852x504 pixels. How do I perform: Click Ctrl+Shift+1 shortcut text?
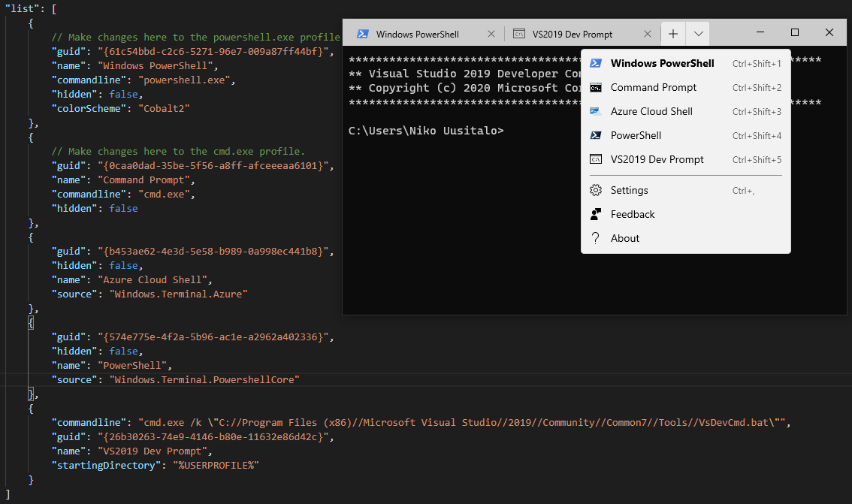(x=757, y=64)
